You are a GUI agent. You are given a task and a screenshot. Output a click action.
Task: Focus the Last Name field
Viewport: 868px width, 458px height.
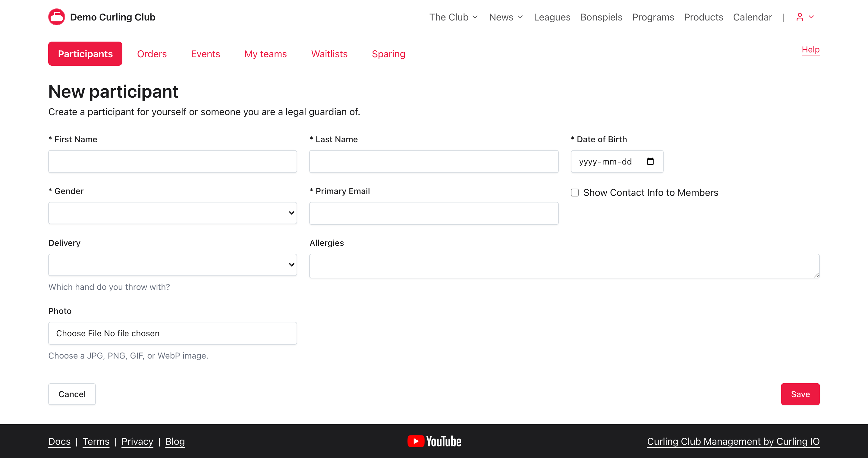[434, 162]
